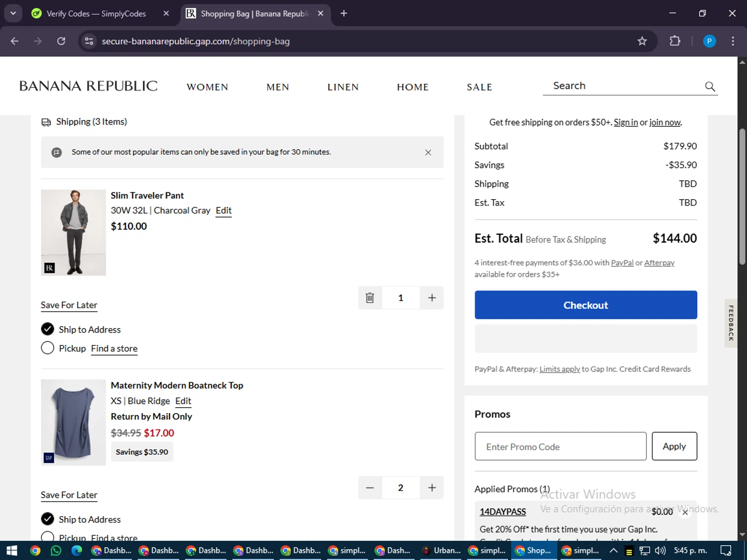The width and height of the screenshot is (747, 560).
Task: Close the Verify Codes SimplyCodes tab
Action: pyautogui.click(x=166, y=13)
